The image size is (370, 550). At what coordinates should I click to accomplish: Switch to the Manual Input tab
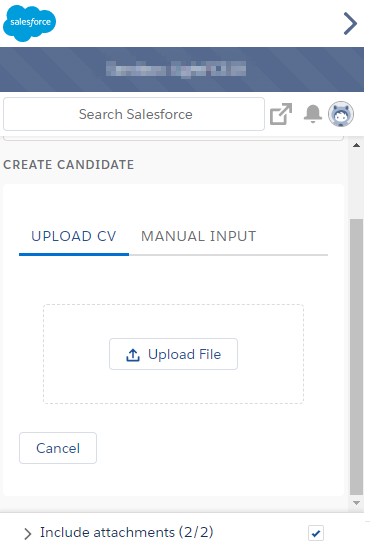click(x=199, y=236)
